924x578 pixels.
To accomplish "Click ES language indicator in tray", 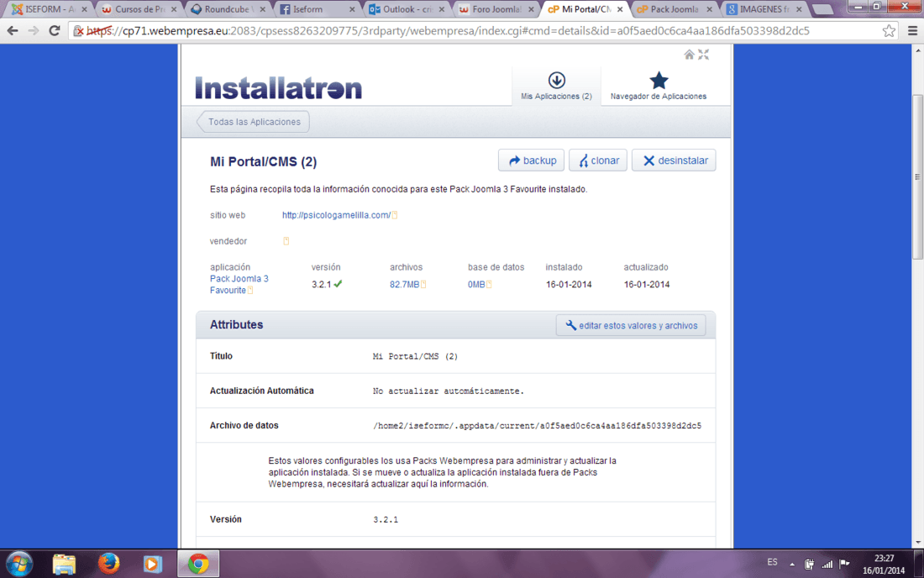I will pyautogui.click(x=772, y=562).
